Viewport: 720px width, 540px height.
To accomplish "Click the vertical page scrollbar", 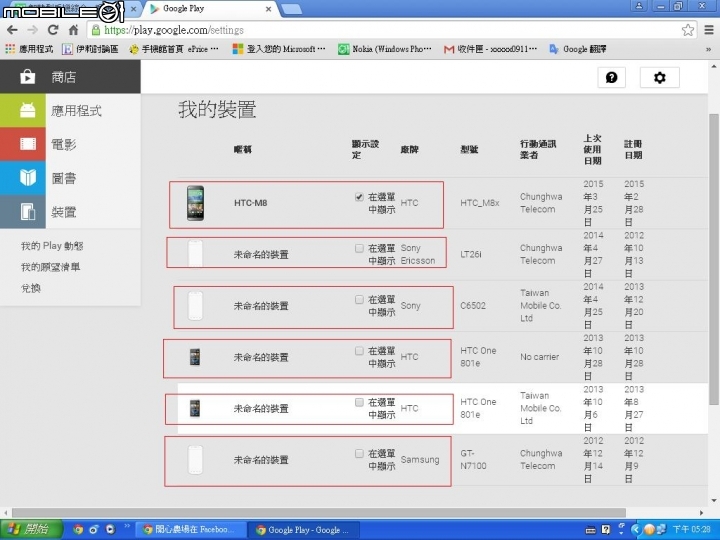I will [x=714, y=259].
